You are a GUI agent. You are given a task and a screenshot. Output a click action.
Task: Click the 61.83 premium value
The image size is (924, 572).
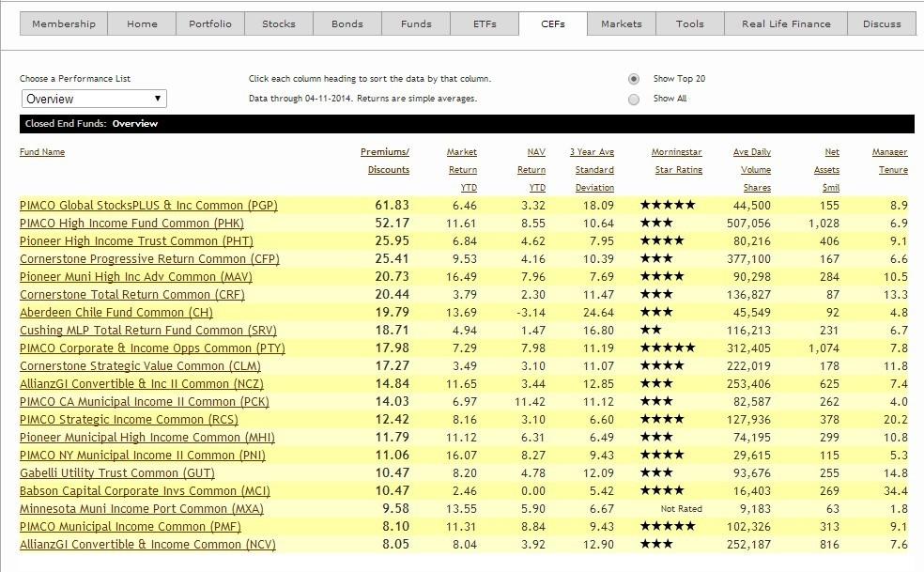click(392, 205)
